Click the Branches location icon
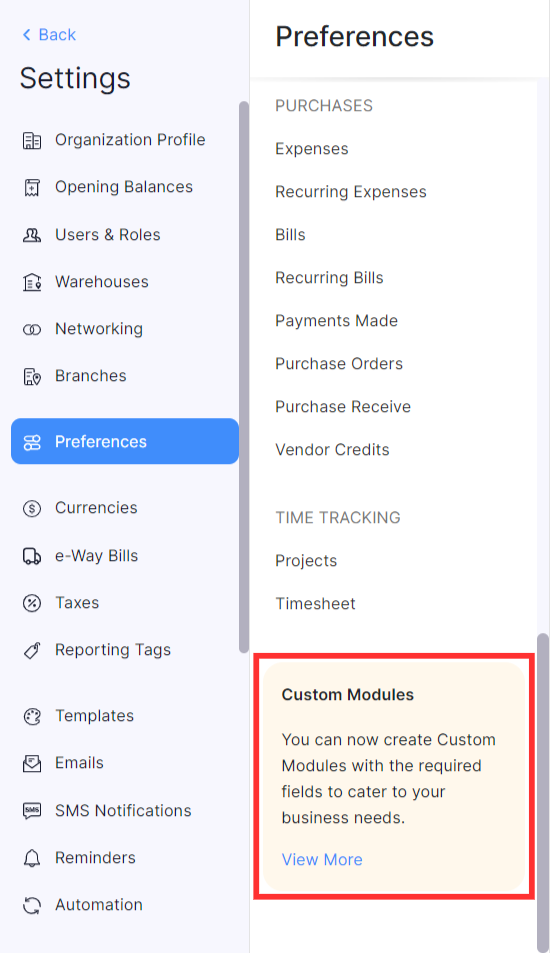 tap(32, 376)
